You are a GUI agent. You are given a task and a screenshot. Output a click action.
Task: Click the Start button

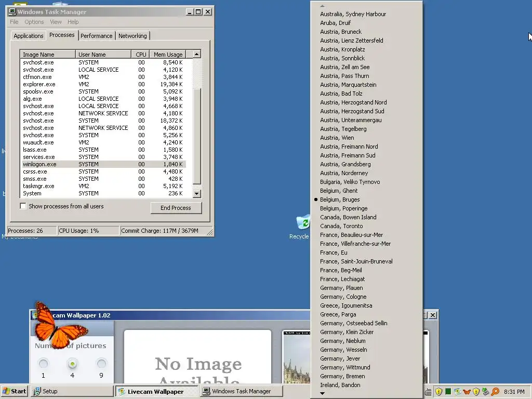pos(14,391)
